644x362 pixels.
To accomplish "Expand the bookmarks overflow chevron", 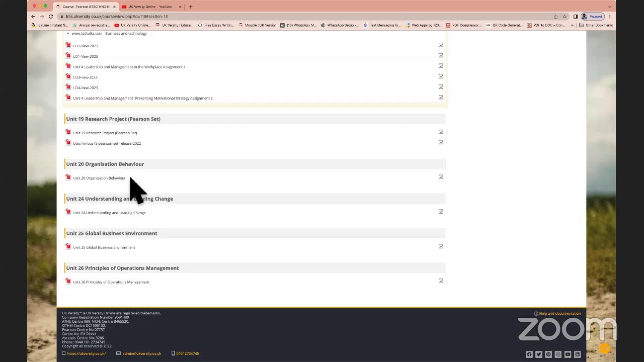I will click(x=572, y=25).
